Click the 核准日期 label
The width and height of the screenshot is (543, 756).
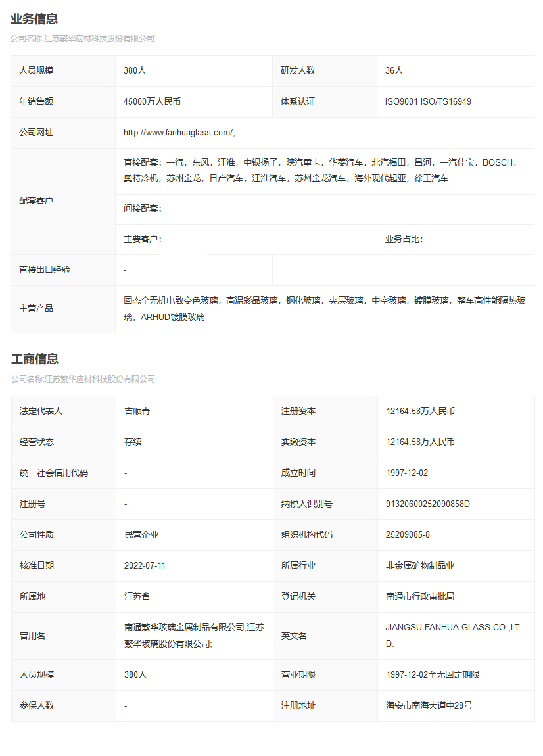click(37, 565)
